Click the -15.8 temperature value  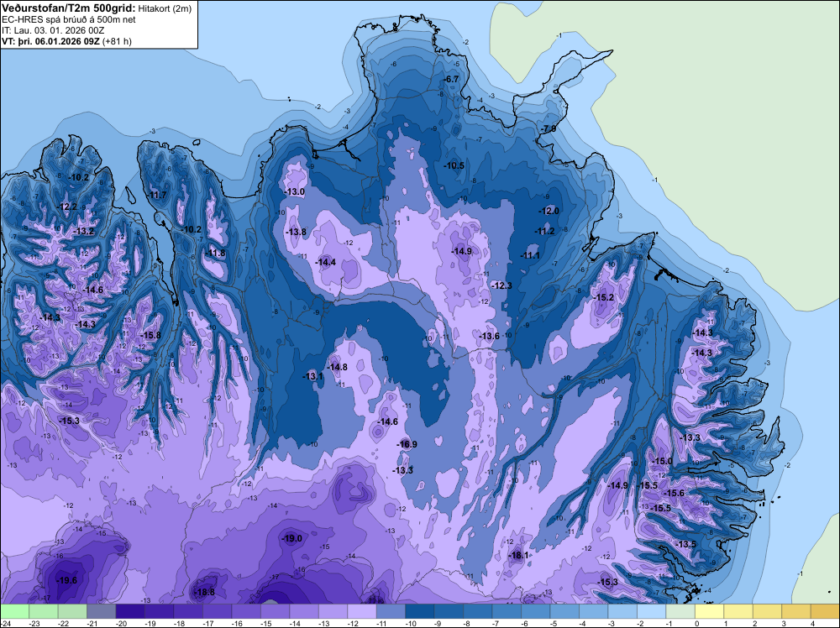(150, 335)
